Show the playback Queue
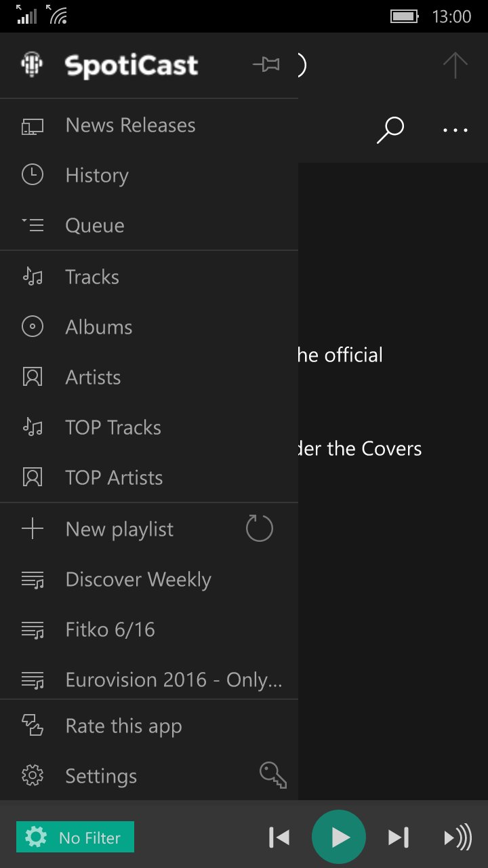Viewport: 488px width, 868px height. tap(149, 226)
